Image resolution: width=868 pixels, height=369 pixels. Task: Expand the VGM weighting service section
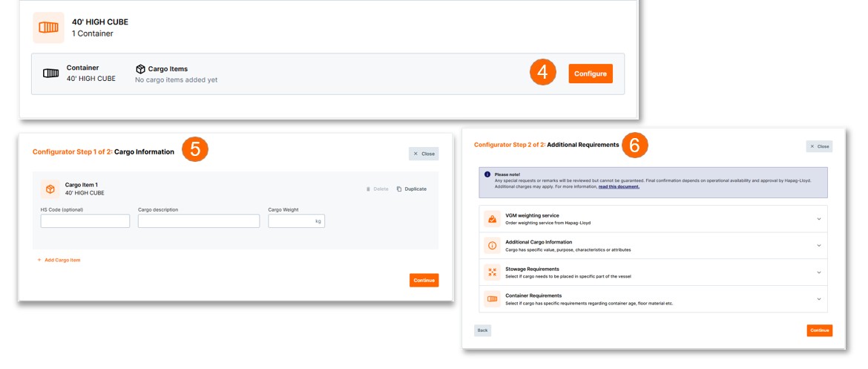pyautogui.click(x=819, y=219)
